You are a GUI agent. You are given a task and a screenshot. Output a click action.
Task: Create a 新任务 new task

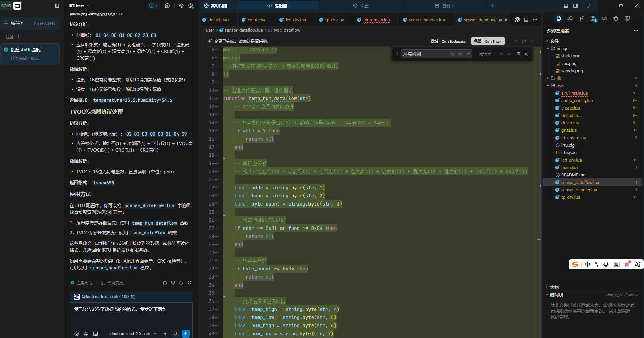pyautogui.click(x=30, y=23)
